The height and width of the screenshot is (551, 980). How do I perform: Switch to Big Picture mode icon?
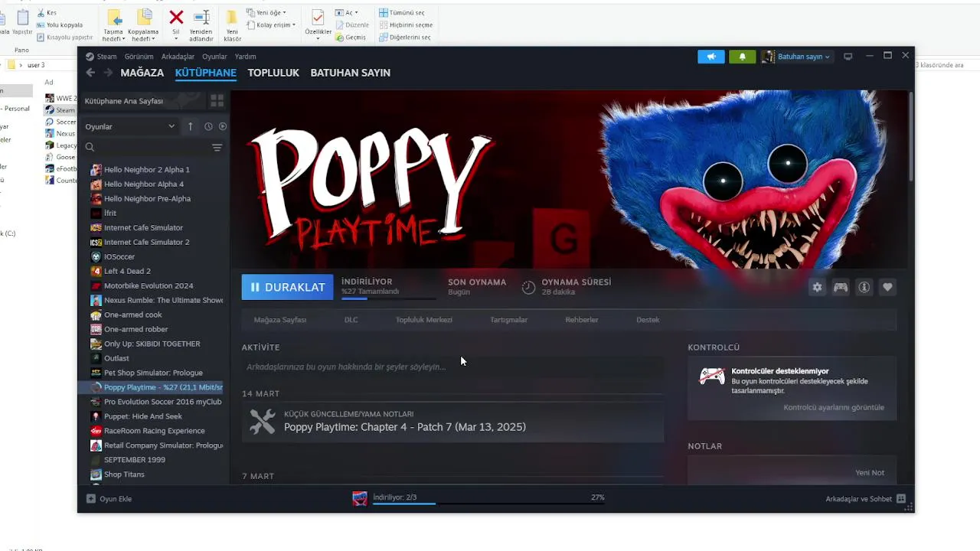point(848,57)
